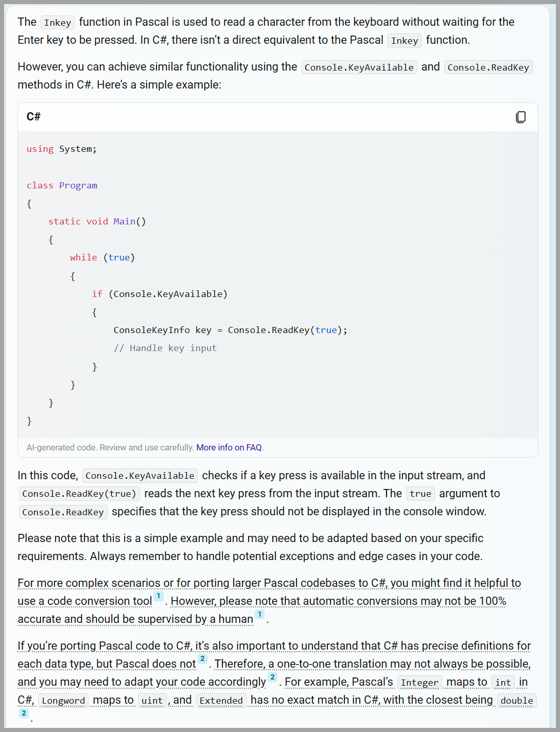The image size is (560, 732).
Task: Open citation 1 after 'supervised by a human'
Action: (260, 614)
